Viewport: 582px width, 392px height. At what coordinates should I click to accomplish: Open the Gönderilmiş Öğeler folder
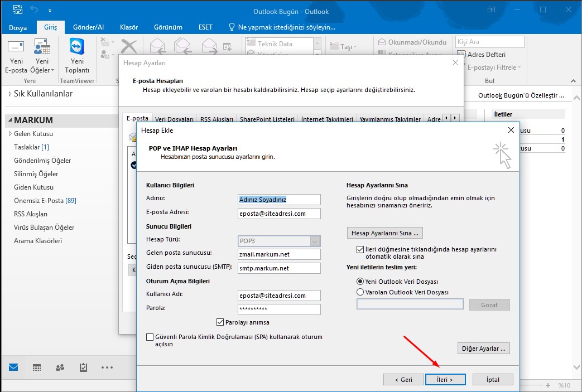[x=42, y=161]
